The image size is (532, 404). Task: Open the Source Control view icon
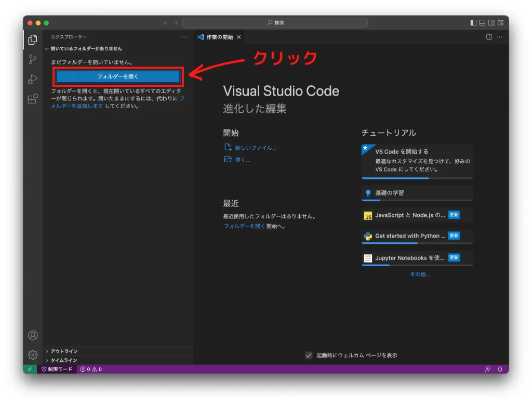[33, 59]
